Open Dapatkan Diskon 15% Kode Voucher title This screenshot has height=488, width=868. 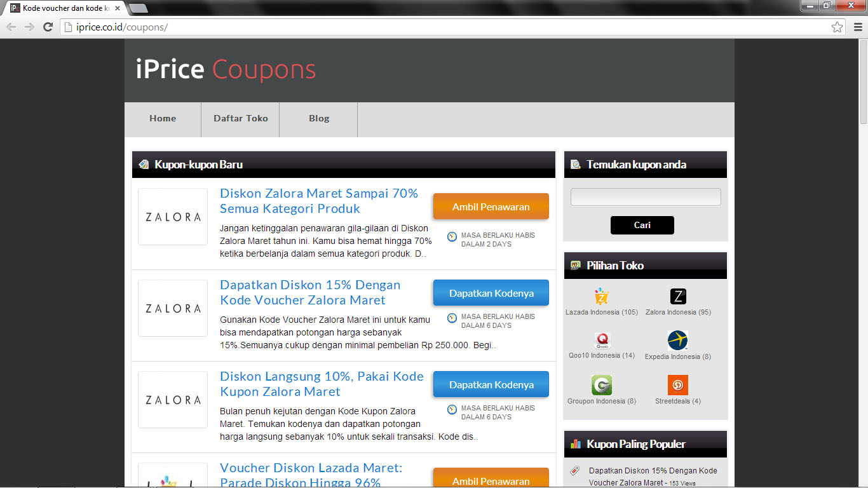310,292
